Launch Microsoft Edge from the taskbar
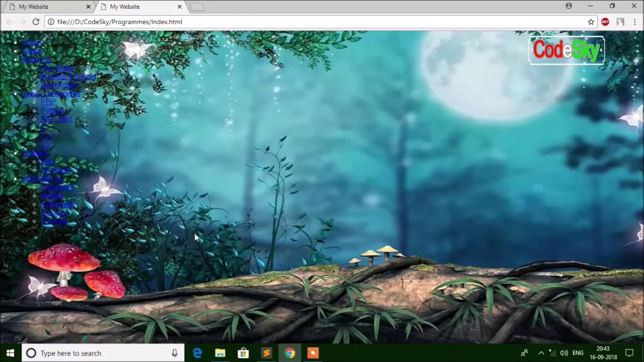Viewport: 644px width, 362px height. pyautogui.click(x=197, y=353)
